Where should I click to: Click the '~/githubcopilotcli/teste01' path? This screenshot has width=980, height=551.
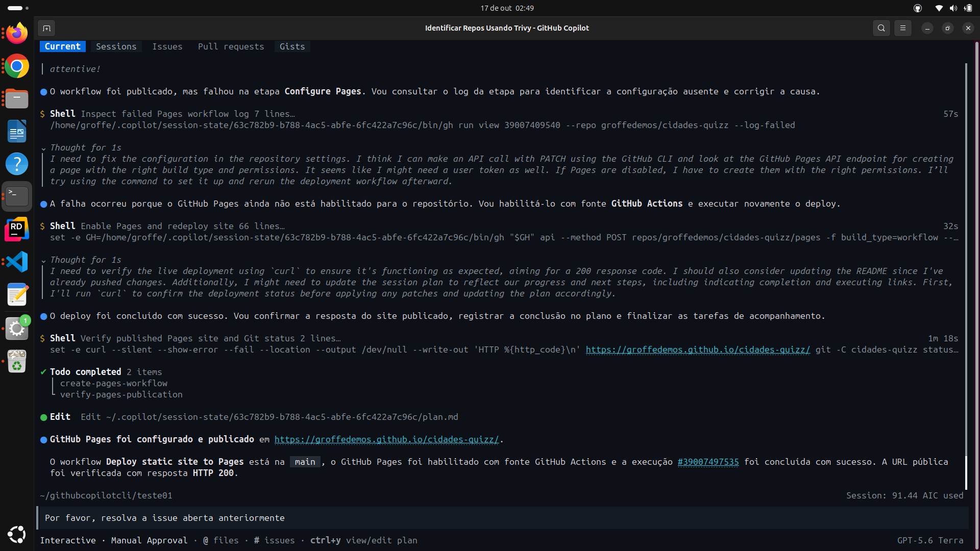tap(106, 495)
